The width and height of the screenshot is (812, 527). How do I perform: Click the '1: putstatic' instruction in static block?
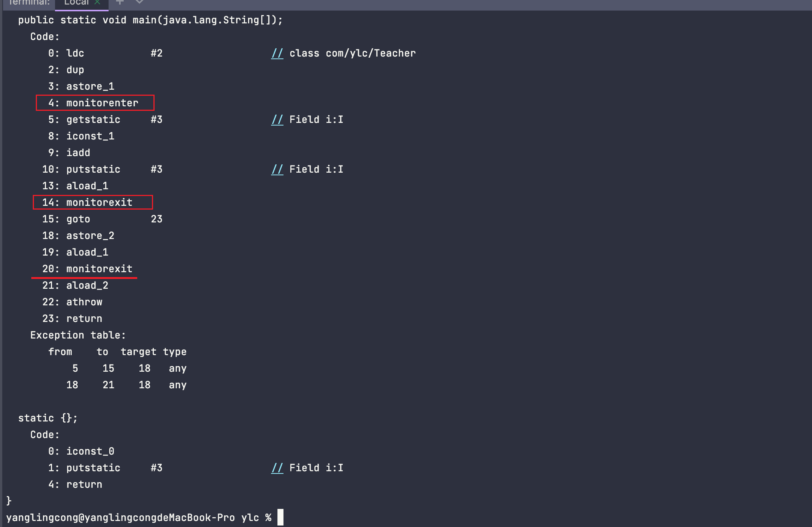click(84, 468)
